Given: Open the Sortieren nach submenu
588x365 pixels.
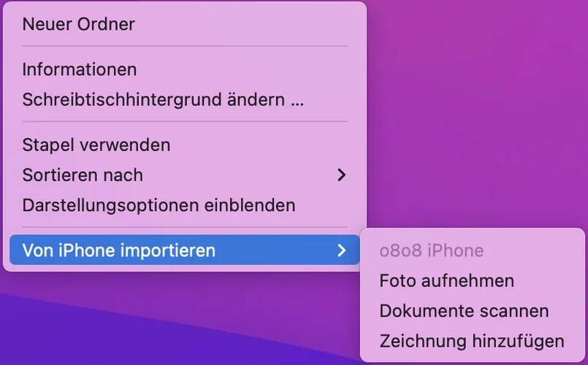Looking at the screenshot, I should coord(185,175).
